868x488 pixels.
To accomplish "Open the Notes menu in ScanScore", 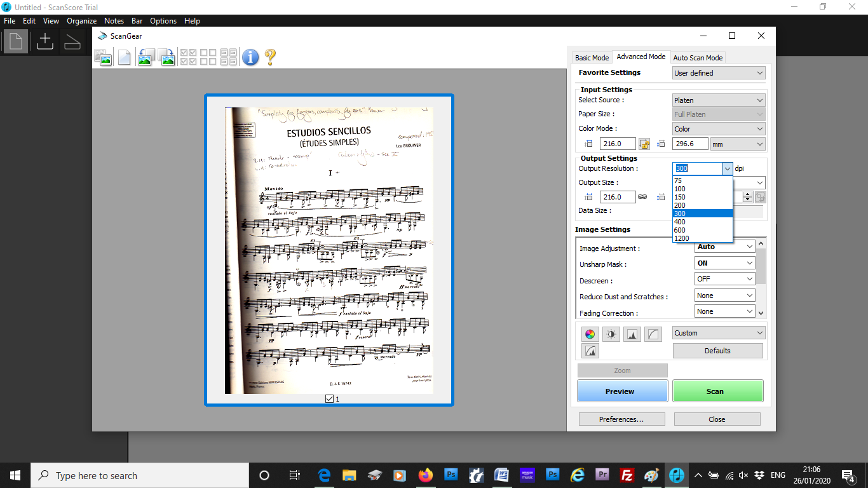I will click(x=114, y=21).
